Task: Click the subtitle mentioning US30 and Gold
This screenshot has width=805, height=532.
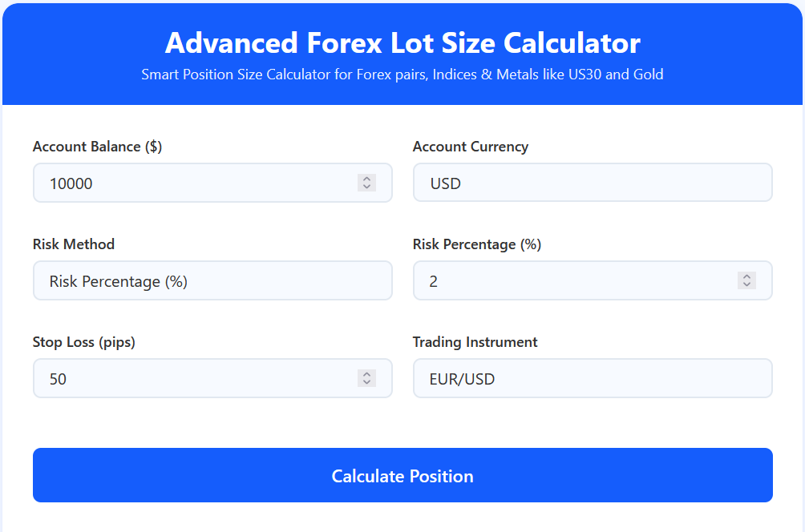Action: tap(402, 75)
